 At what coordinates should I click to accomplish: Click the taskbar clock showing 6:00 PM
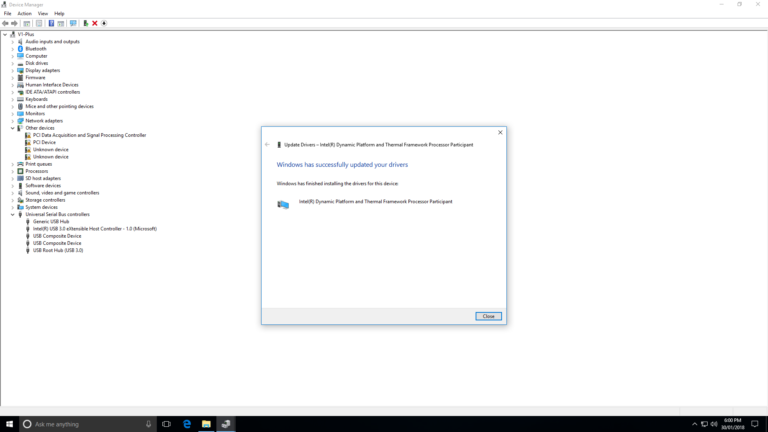pyautogui.click(x=732, y=424)
